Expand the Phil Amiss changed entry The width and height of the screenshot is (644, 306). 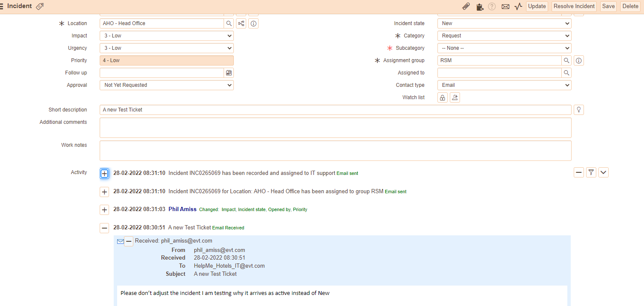pos(104,210)
